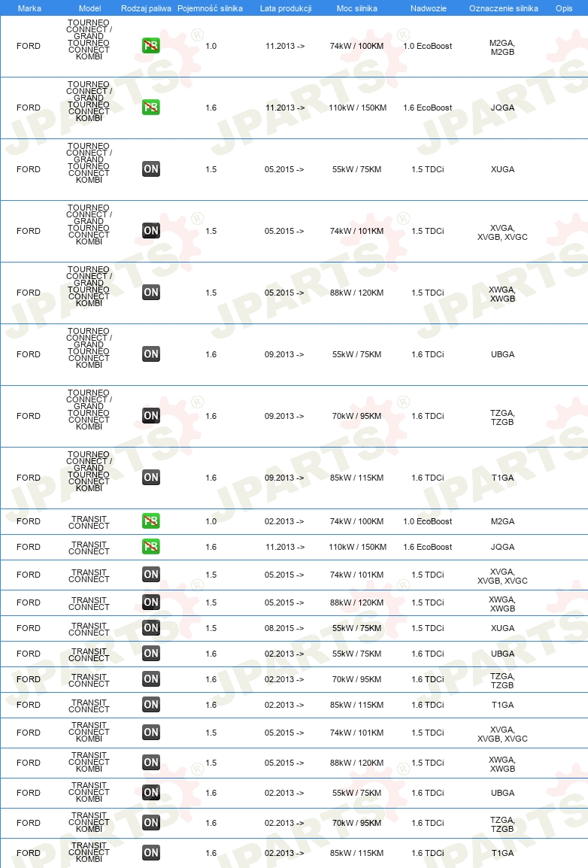Viewport: 588px width, 868px height.
Task: Select '85kW / 115KM' power in Tourneo row
Action: point(356,477)
